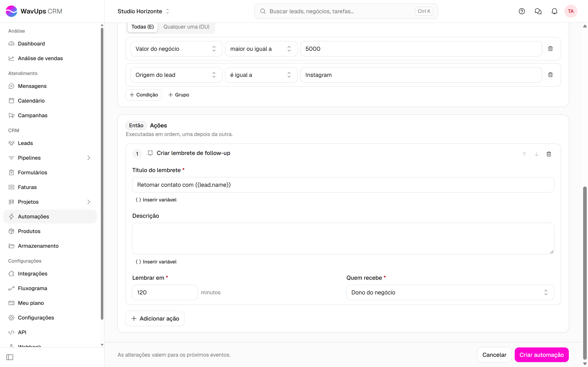Open the Quem recebe dropdown
588x367 pixels.
tap(450, 292)
